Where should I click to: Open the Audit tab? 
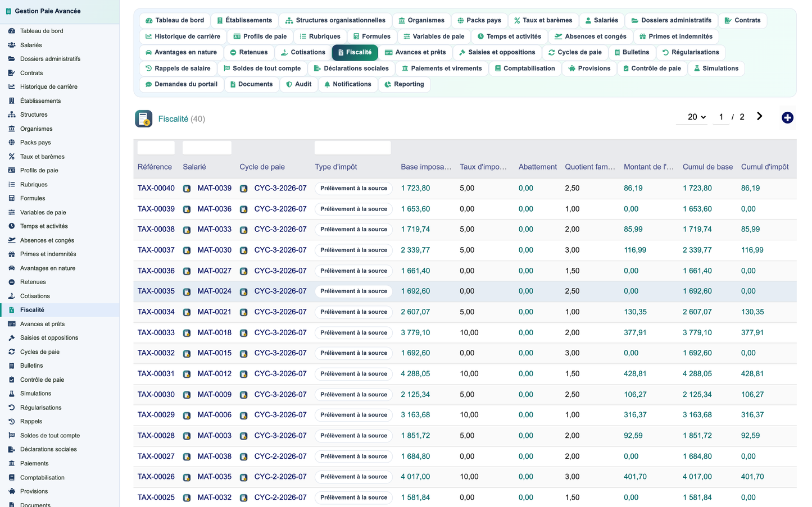298,84
